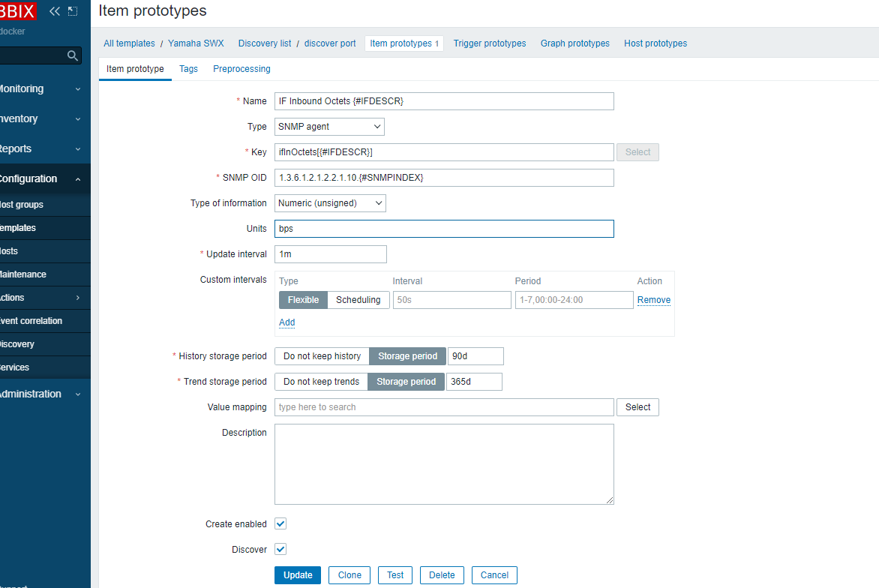
Task: Open the Type of information dropdown
Action: click(x=330, y=203)
